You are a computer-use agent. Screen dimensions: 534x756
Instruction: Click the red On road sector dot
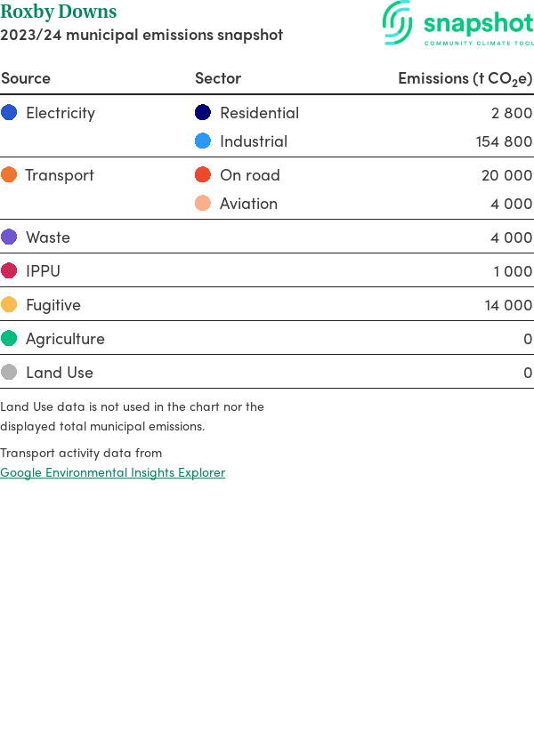click(x=203, y=175)
